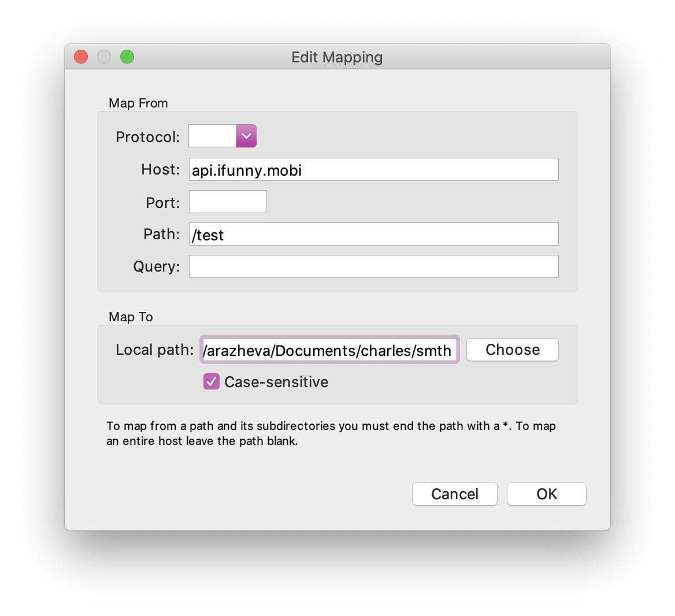Focus the empty Port field
The height and width of the screenshot is (616, 675).
coord(227,202)
